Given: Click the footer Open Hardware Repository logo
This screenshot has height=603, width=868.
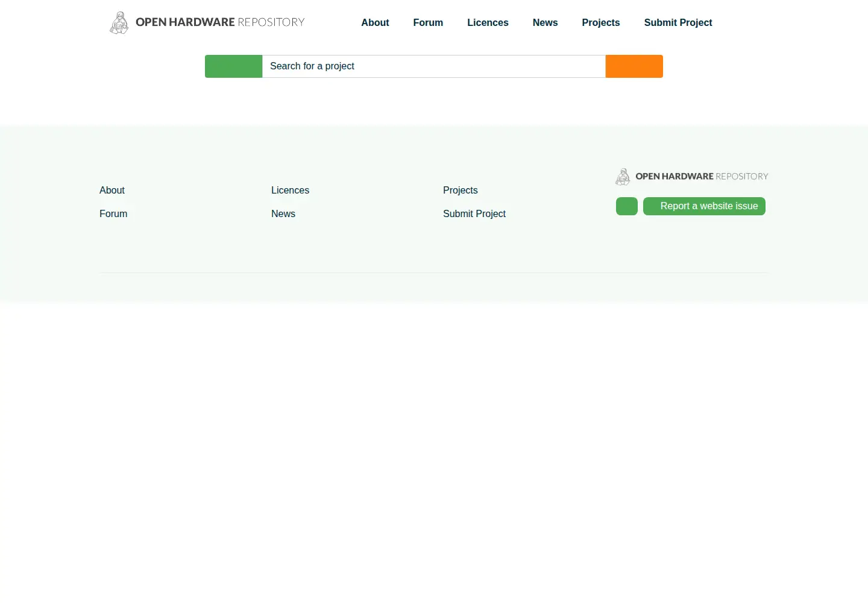Looking at the screenshot, I should pyautogui.click(x=691, y=177).
